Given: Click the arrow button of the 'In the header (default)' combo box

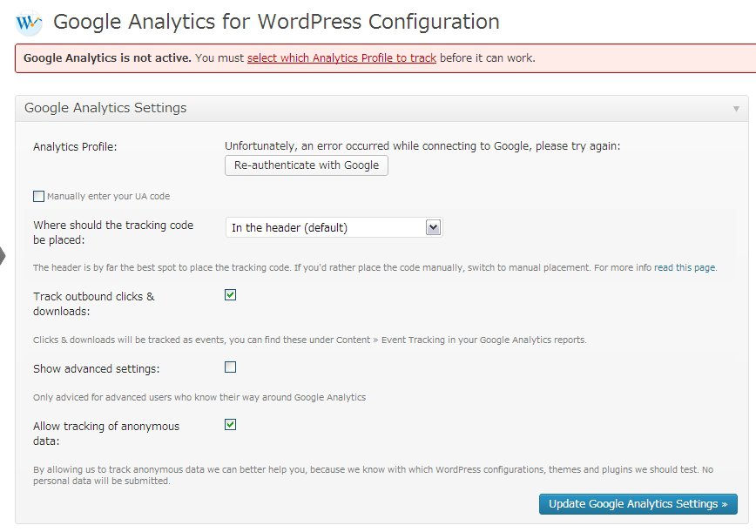Looking at the screenshot, I should tap(434, 227).
